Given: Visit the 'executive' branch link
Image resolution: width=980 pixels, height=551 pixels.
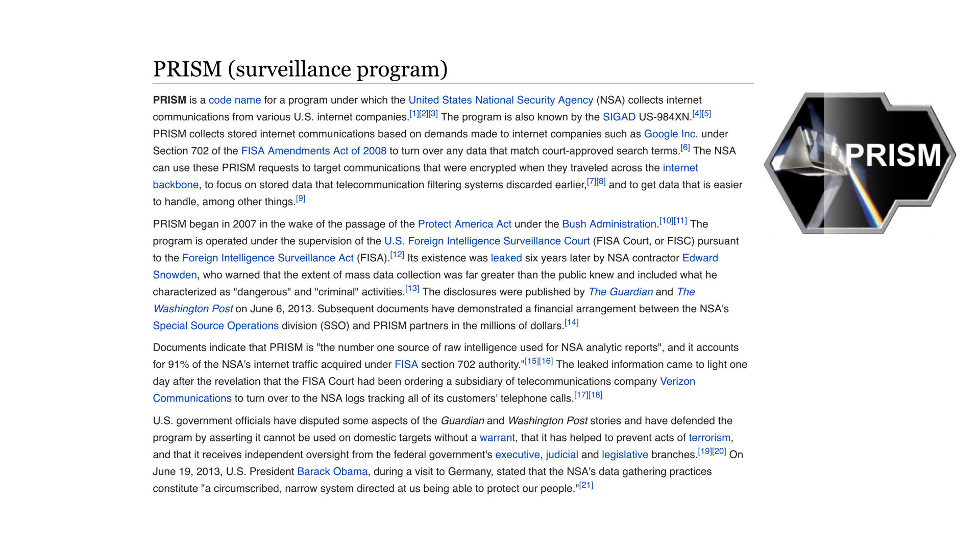Looking at the screenshot, I should [518, 455].
